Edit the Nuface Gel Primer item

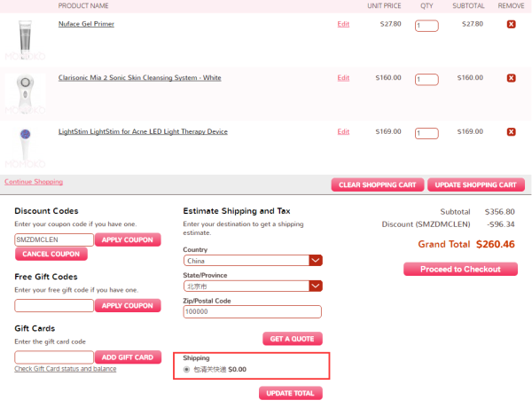(343, 24)
